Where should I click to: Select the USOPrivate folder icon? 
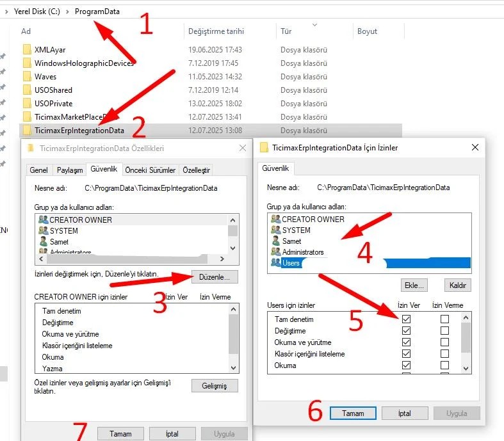click(26, 104)
